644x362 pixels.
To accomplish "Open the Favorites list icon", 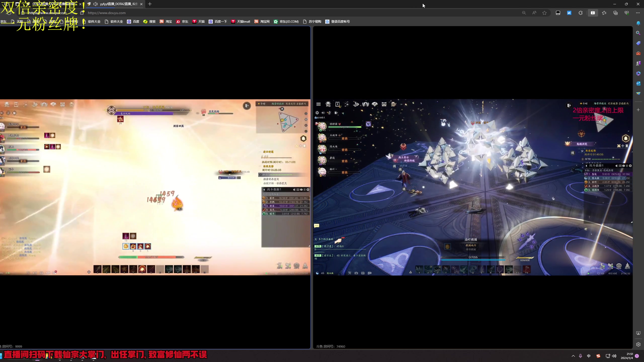I will pyautogui.click(x=604, y=13).
